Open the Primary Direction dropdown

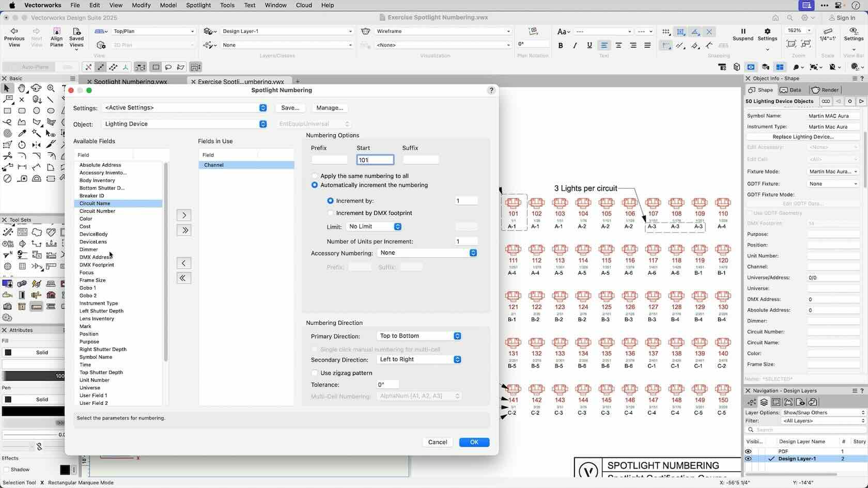[419, 336]
